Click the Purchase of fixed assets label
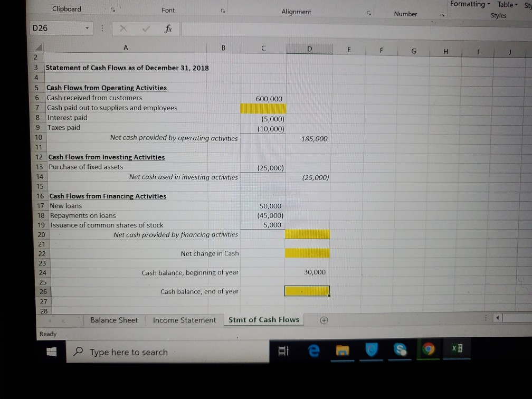Viewport: 532px width, 399px height. [86, 167]
